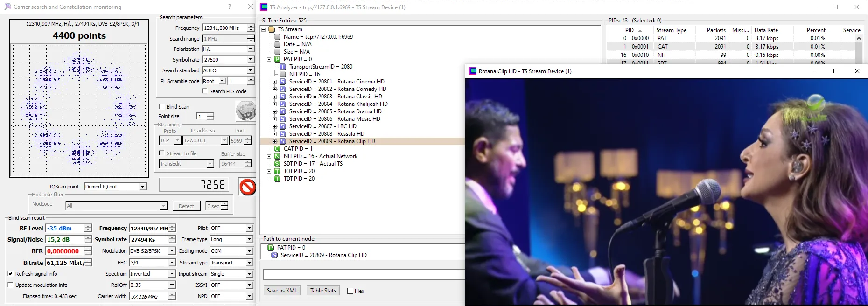The image size is (868, 306).
Task: Uncheck Refresh signal info
Action: tap(11, 274)
